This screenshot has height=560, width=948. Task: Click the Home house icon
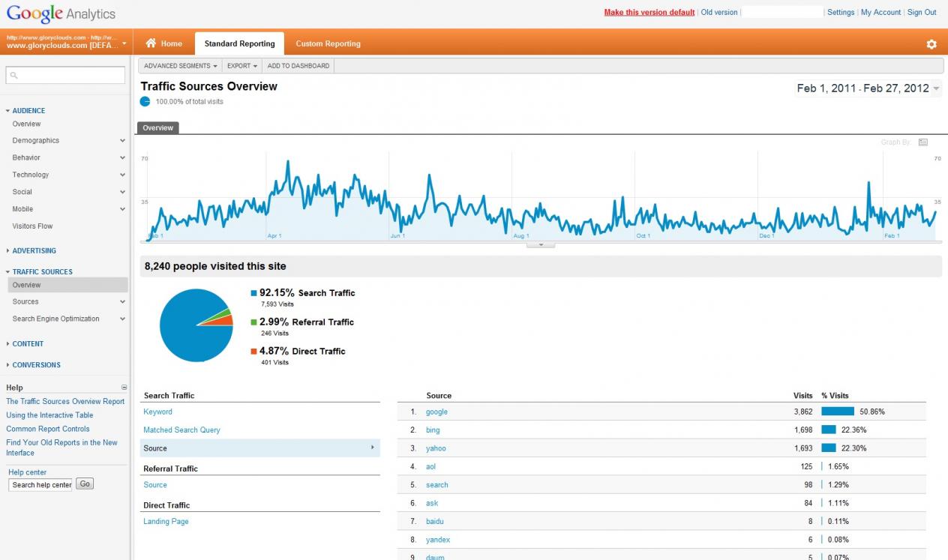(x=151, y=43)
